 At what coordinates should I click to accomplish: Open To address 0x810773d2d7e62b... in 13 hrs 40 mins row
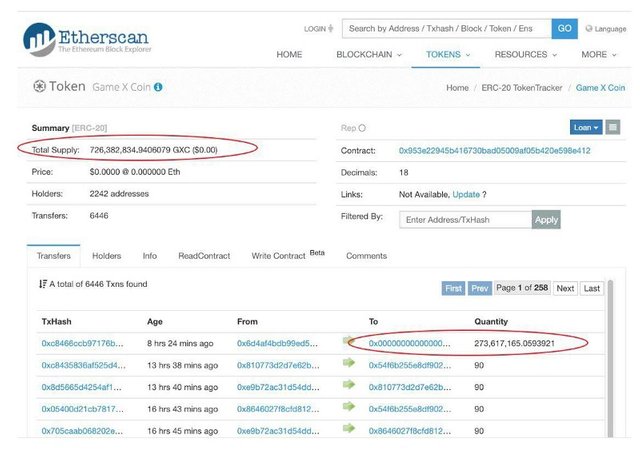[x=410, y=387]
